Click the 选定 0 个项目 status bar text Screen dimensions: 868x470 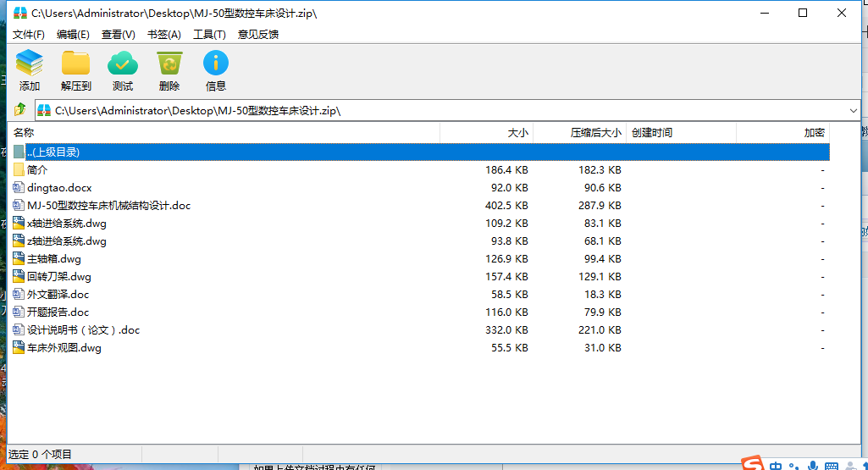40,455
